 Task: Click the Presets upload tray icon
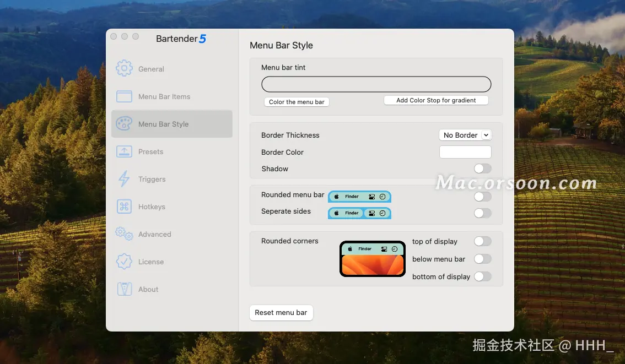click(124, 151)
